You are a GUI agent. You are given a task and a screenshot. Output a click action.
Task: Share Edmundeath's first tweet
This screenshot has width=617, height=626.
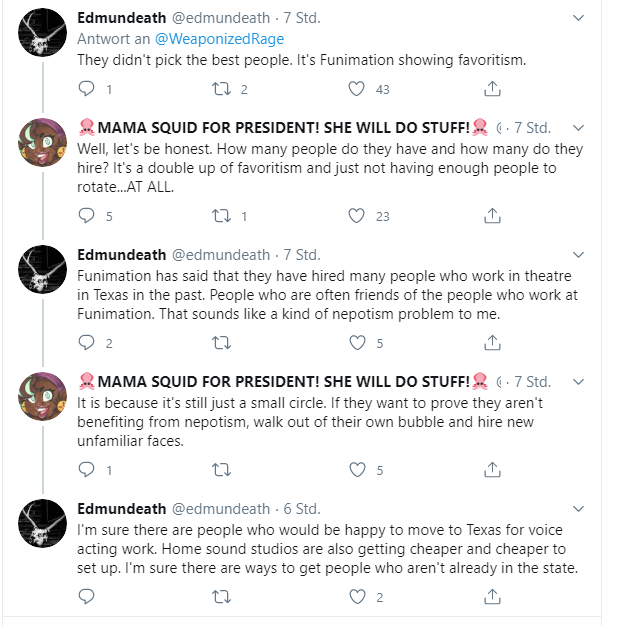click(492, 89)
